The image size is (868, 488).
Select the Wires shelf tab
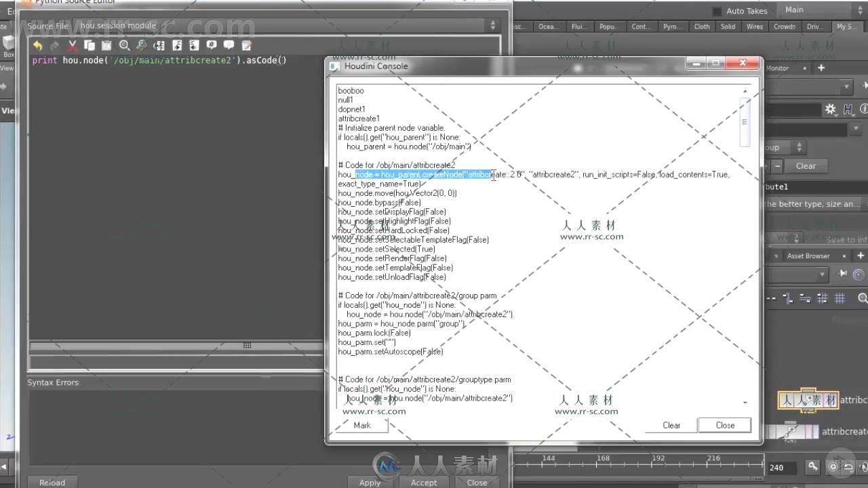755,26
